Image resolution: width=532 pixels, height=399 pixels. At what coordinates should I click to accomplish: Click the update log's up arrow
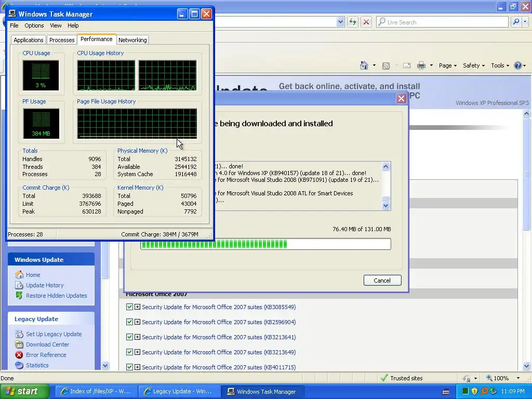pyautogui.click(x=386, y=166)
